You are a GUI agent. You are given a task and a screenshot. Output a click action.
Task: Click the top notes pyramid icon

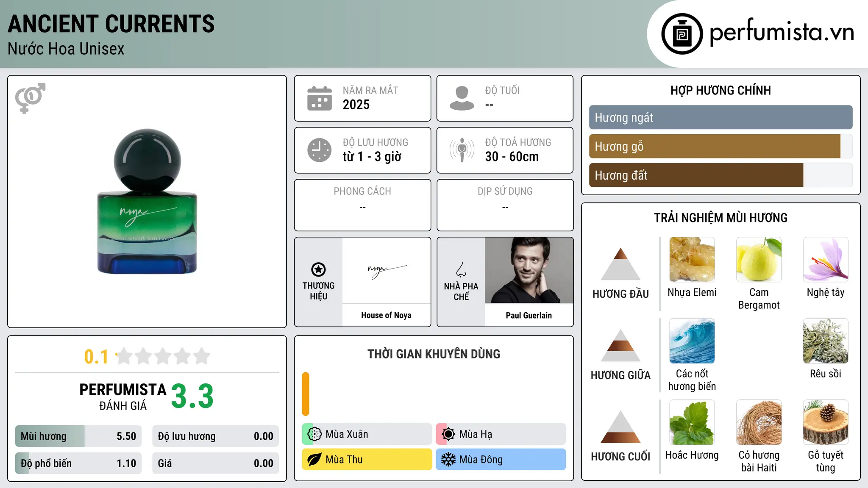click(620, 263)
